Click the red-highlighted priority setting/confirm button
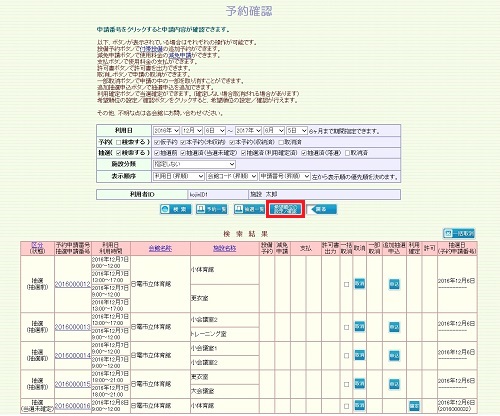This screenshot has width=500, height=416. [x=285, y=209]
